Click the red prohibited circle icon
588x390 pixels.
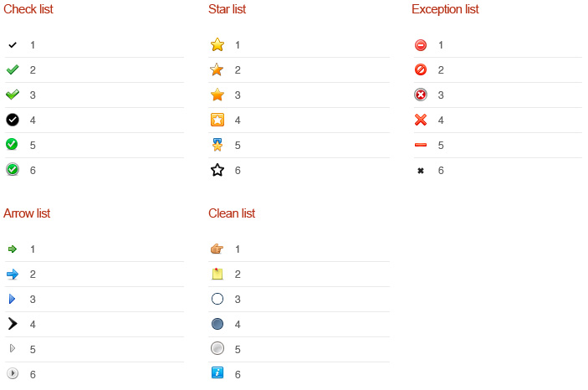tap(421, 69)
